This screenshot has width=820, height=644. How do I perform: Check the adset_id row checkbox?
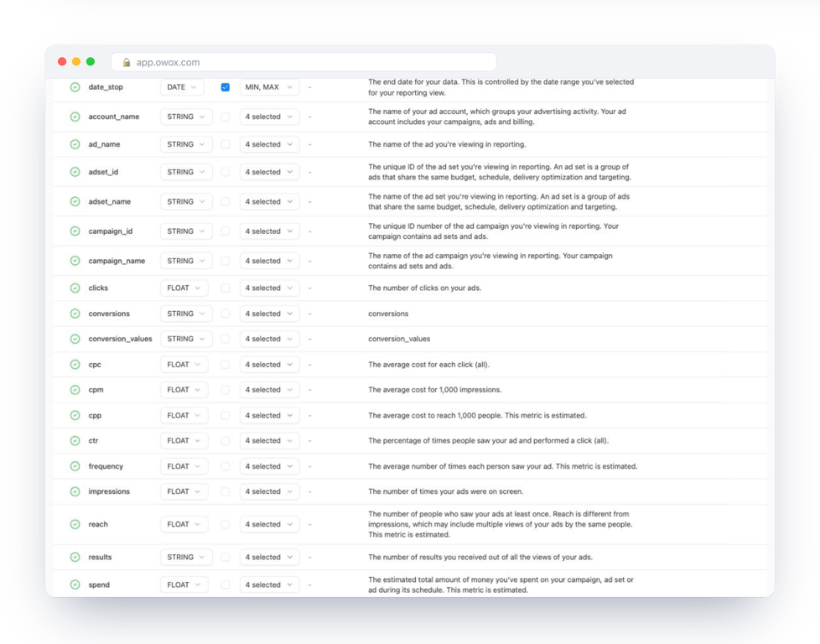coord(225,172)
